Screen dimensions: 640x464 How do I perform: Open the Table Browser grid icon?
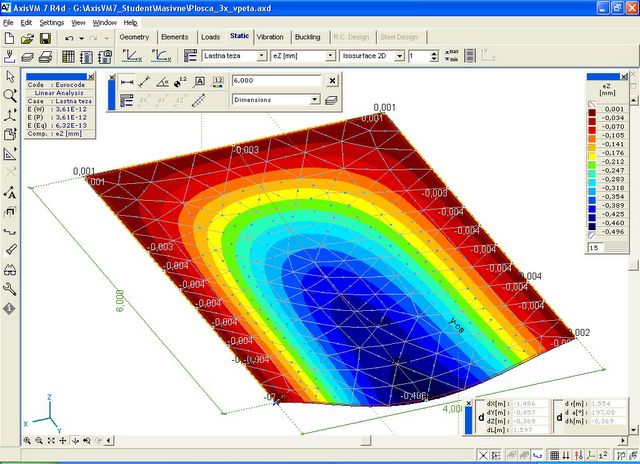(68, 56)
